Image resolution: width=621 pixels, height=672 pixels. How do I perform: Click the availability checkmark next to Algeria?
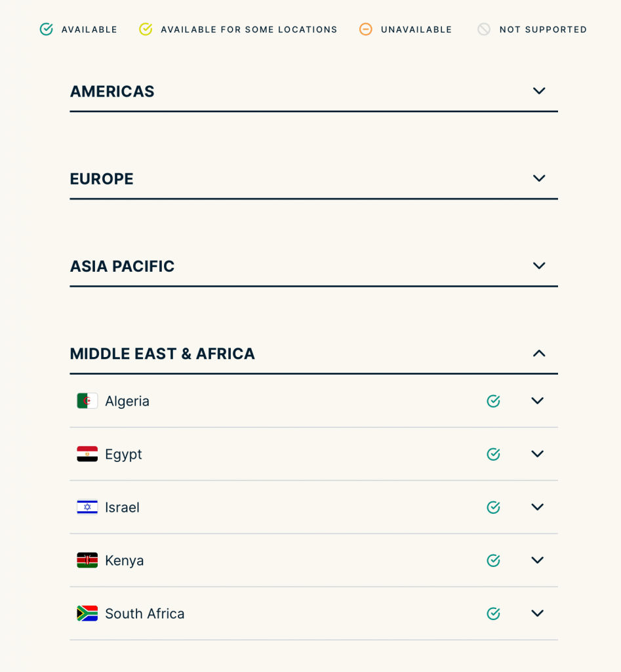[x=493, y=400]
